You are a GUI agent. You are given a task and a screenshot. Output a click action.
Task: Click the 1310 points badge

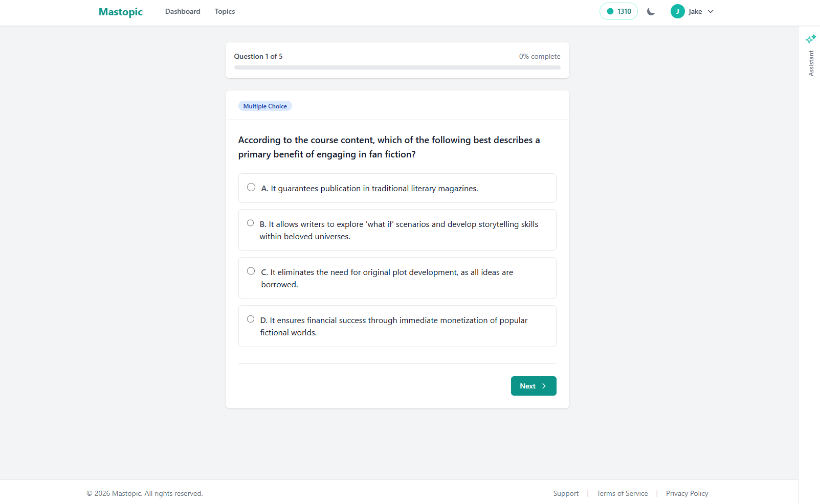tap(618, 11)
